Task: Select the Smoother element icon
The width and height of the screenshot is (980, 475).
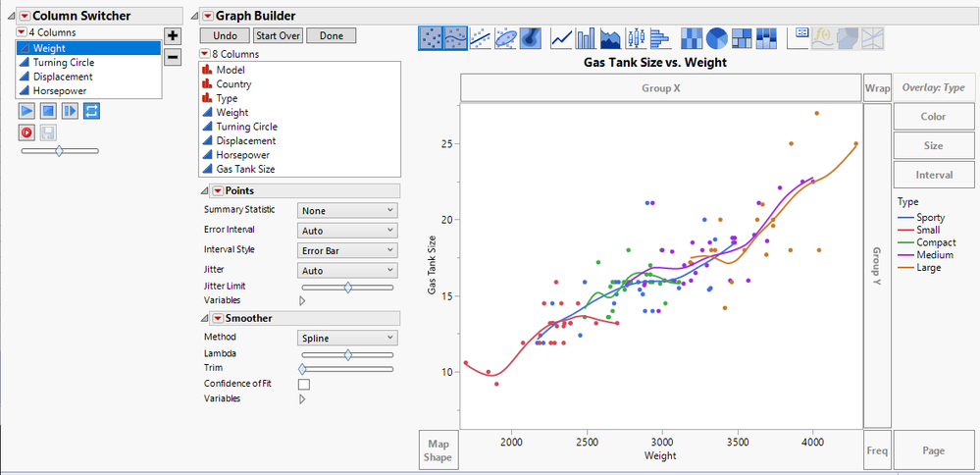Action: [455, 38]
